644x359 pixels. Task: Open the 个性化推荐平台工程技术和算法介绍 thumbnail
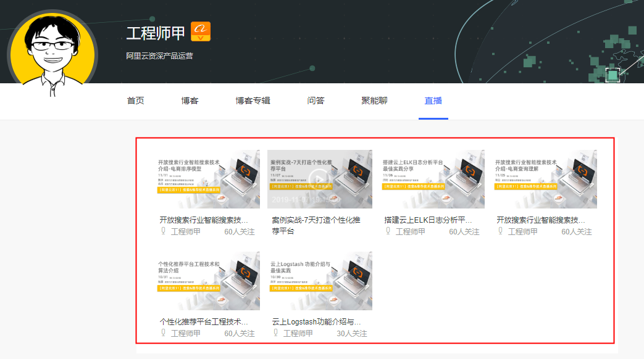208,281
